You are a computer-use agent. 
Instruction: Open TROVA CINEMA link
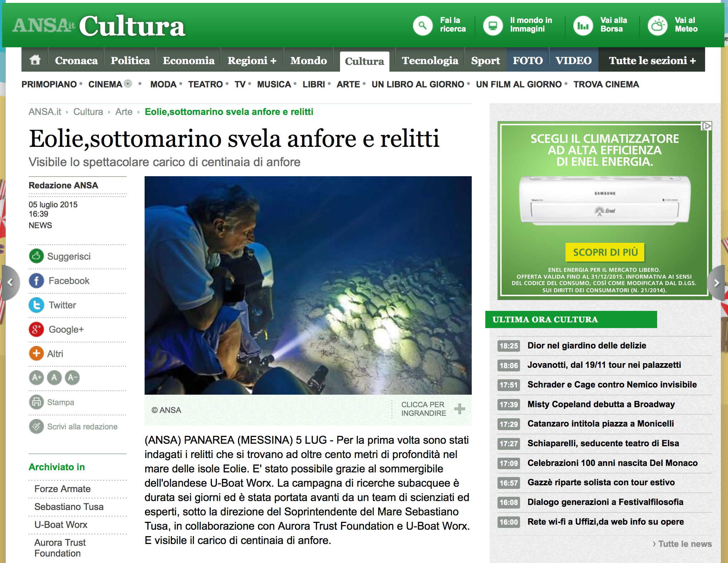606,84
